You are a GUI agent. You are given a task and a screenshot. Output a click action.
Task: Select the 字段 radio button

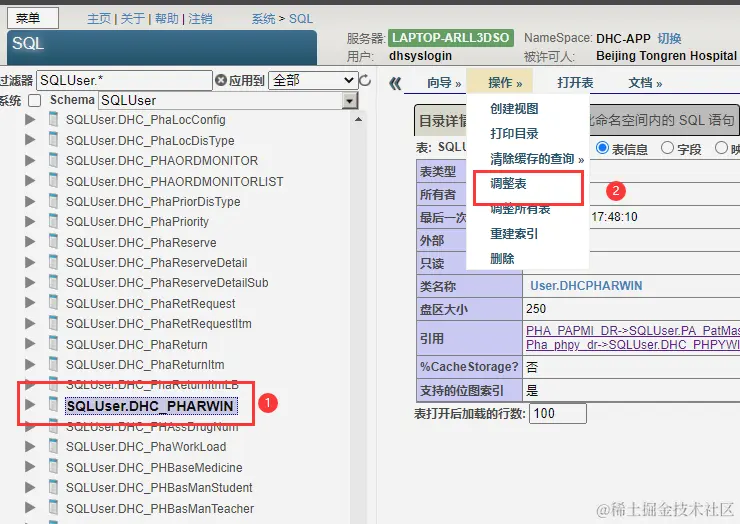coord(667,148)
